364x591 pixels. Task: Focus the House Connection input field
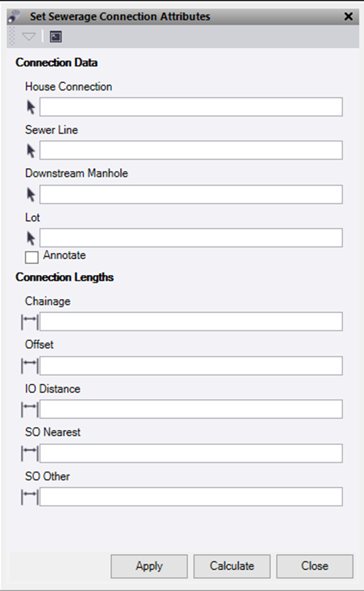click(x=191, y=107)
